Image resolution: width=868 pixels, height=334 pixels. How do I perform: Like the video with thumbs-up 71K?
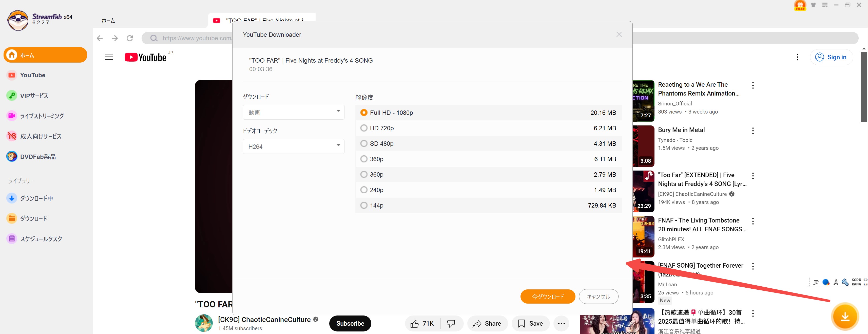tap(422, 324)
